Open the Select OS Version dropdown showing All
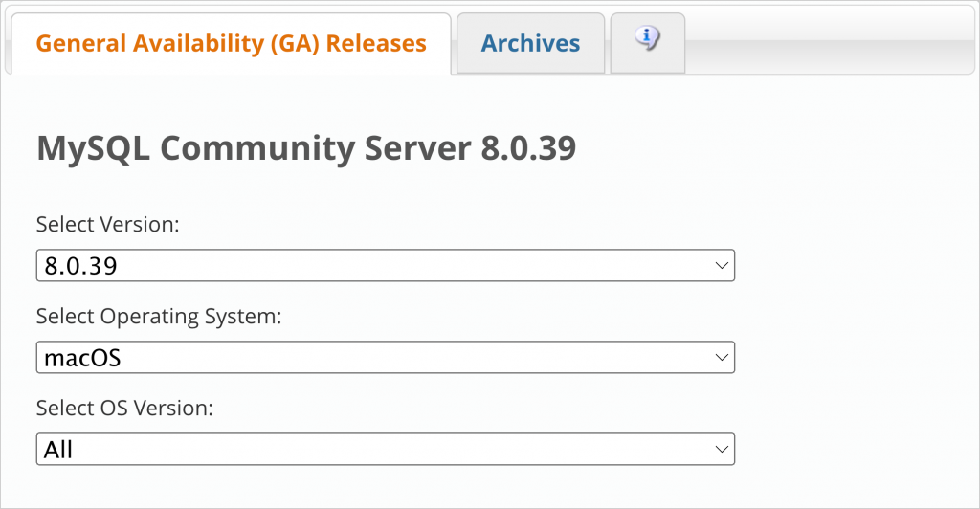This screenshot has width=980, height=509. 386,449
